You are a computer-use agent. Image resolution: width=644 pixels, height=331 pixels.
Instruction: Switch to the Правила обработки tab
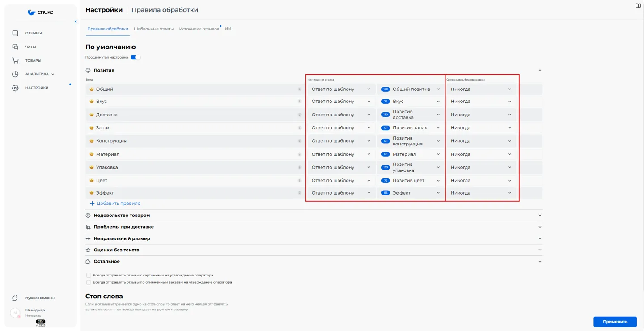coord(108,29)
